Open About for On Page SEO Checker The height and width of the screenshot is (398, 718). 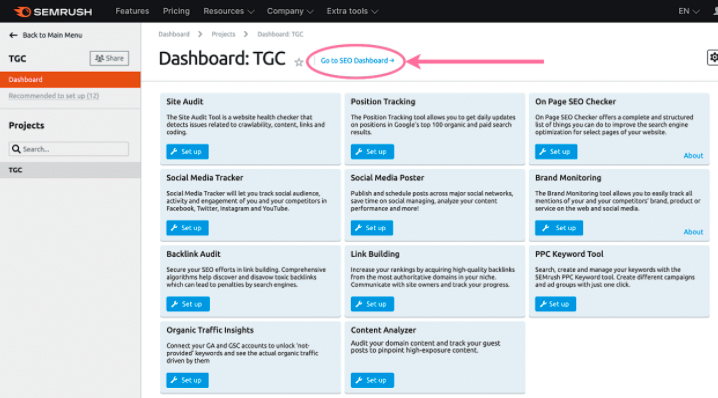(x=693, y=156)
